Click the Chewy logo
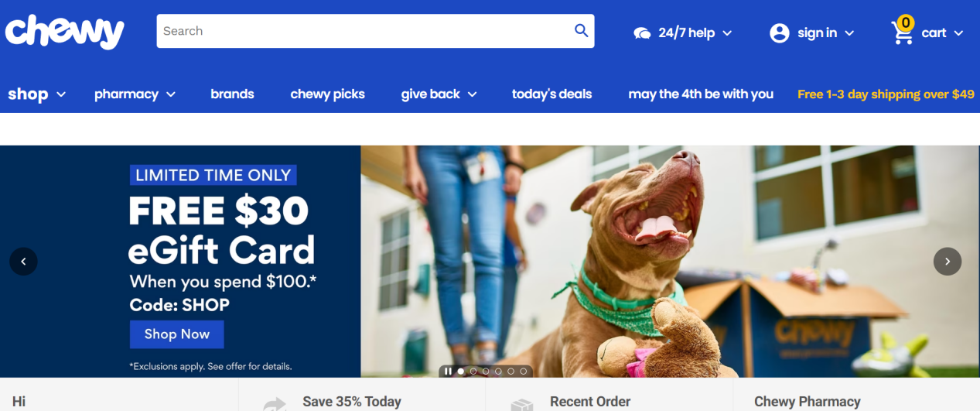Screen dimensions: 980x411 tap(65, 32)
